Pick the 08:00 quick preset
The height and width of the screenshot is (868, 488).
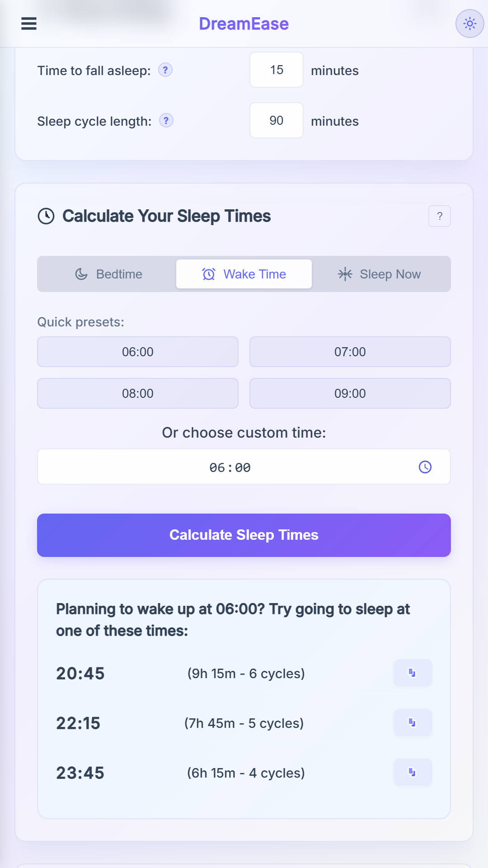[x=138, y=393]
